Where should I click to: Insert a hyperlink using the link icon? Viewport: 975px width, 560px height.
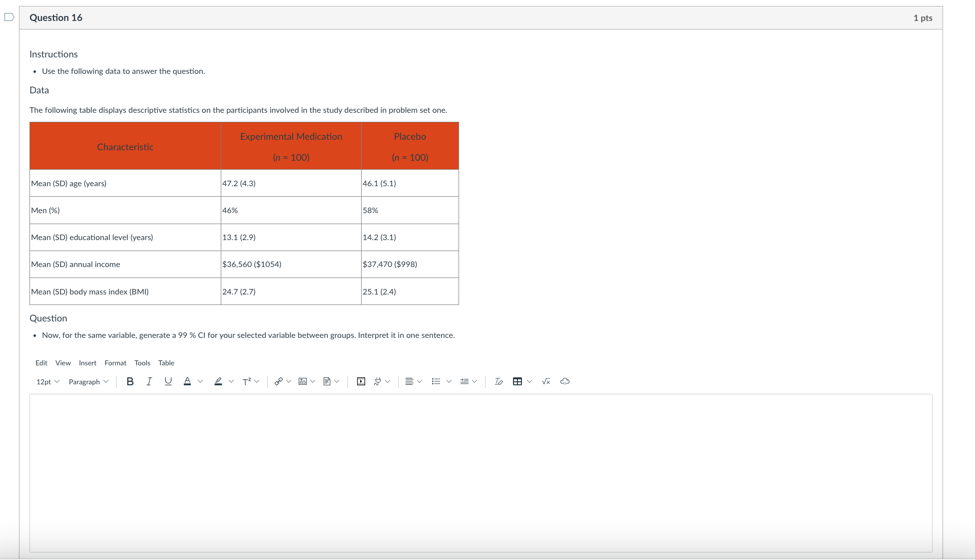tap(278, 381)
